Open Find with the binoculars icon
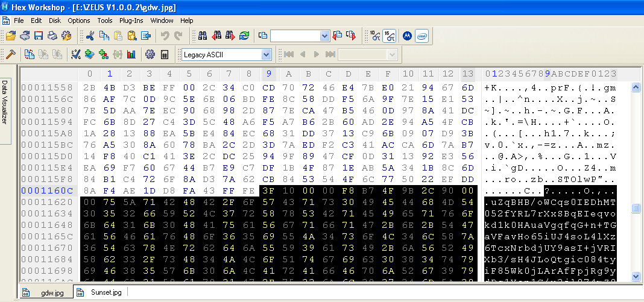Viewport: 644px width, 302px height. tap(203, 36)
